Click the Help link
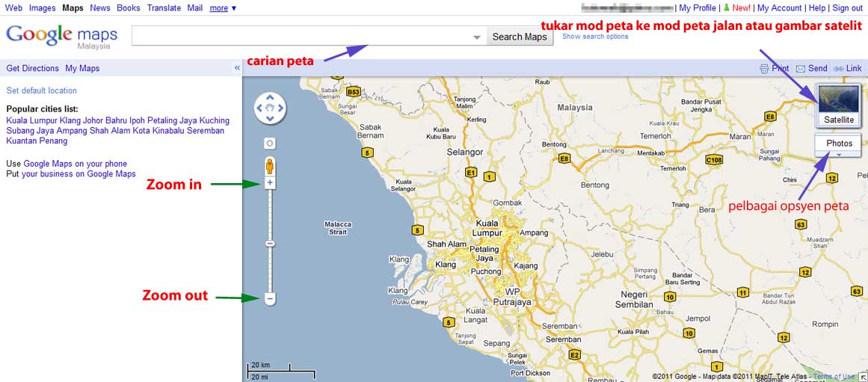Image resolution: width=868 pixels, height=382 pixels. (817, 7)
